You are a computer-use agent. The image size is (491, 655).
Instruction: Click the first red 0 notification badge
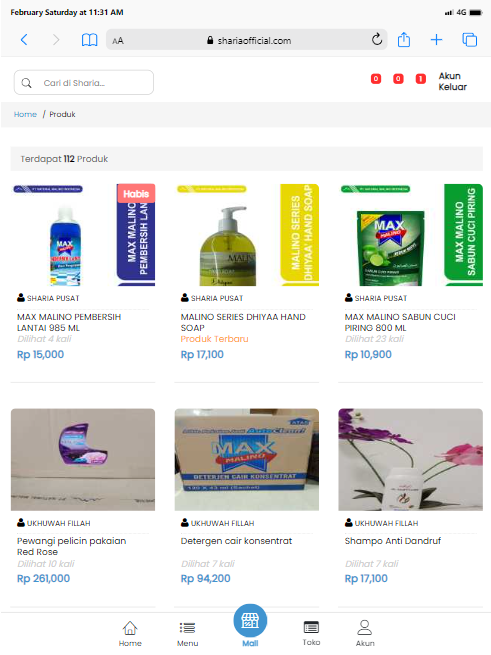(376, 79)
